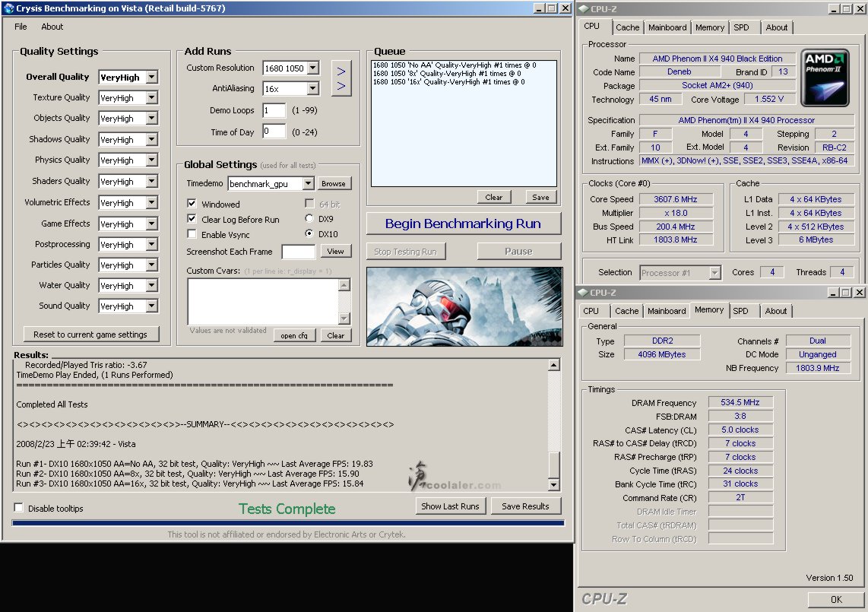Open About tab in lower CPU-Z window
This screenshot has width=868, height=612.
pos(775,311)
